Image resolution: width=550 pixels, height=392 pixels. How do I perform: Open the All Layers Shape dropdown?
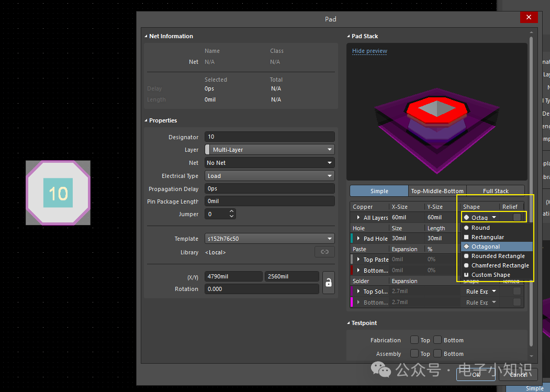(x=480, y=218)
